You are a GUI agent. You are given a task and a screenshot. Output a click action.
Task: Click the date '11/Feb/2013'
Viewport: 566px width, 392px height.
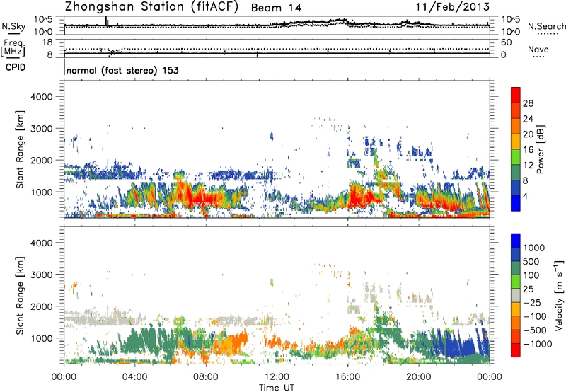click(x=453, y=7)
